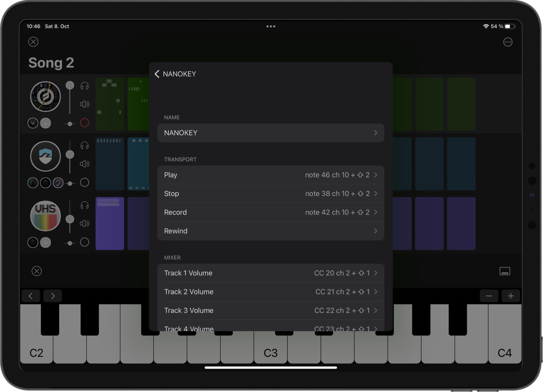Open the Stop transport mapping
Screen dimensions: 543x392
[x=271, y=193]
